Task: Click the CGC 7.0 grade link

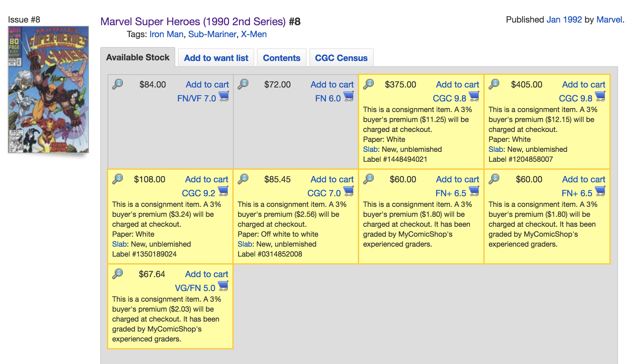Action: click(324, 193)
